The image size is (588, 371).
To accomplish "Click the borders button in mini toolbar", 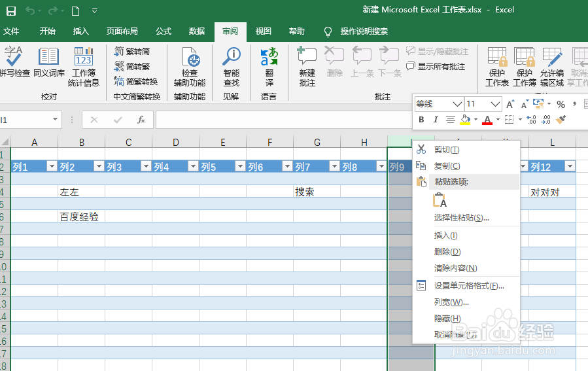I will (x=509, y=120).
